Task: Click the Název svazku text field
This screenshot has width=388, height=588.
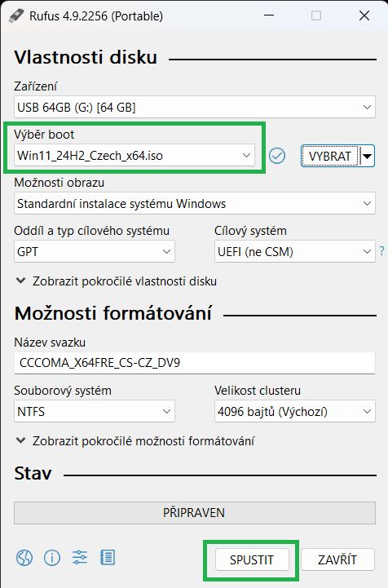Action: point(195,363)
